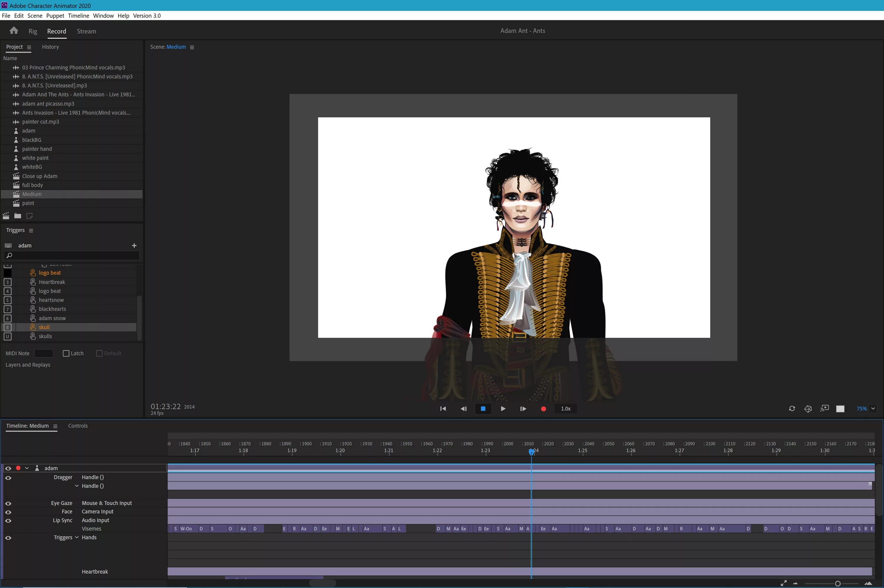The height and width of the screenshot is (588, 884).
Task: Click the red Record button in transport
Action: pyautogui.click(x=543, y=409)
